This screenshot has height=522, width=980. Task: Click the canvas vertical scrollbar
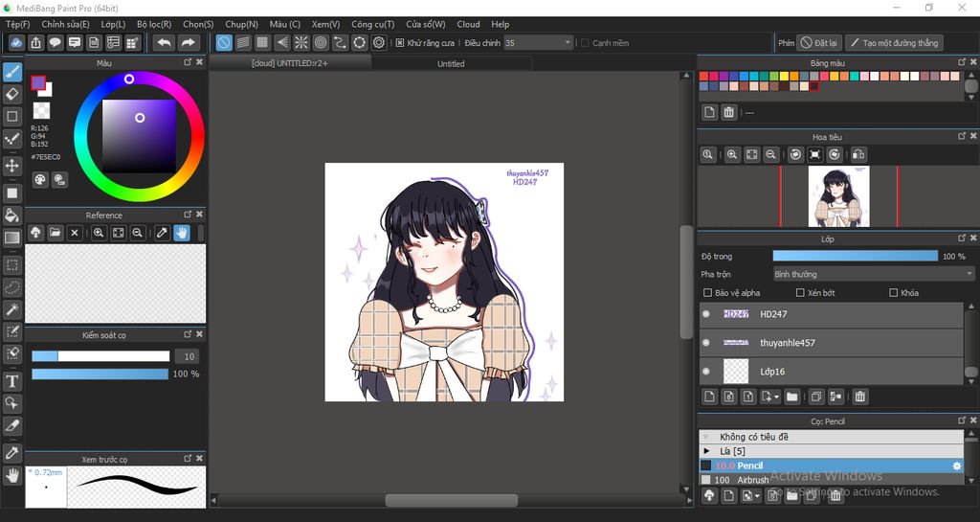[x=686, y=283]
